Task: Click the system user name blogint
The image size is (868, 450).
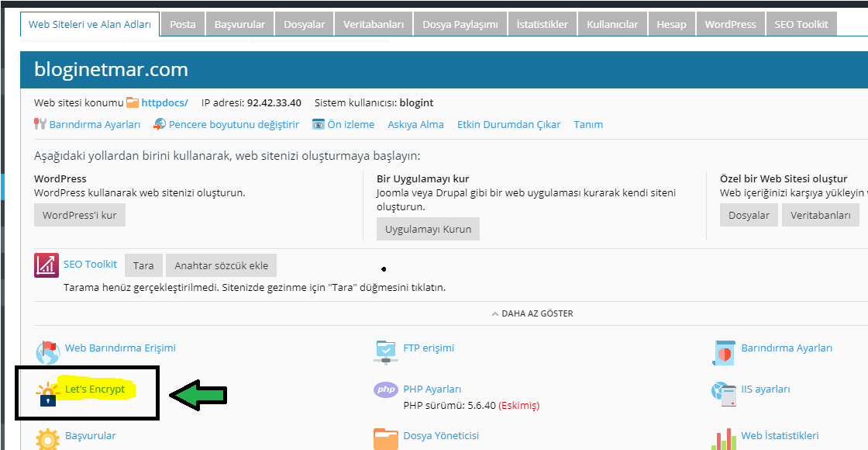Action: tap(415, 102)
